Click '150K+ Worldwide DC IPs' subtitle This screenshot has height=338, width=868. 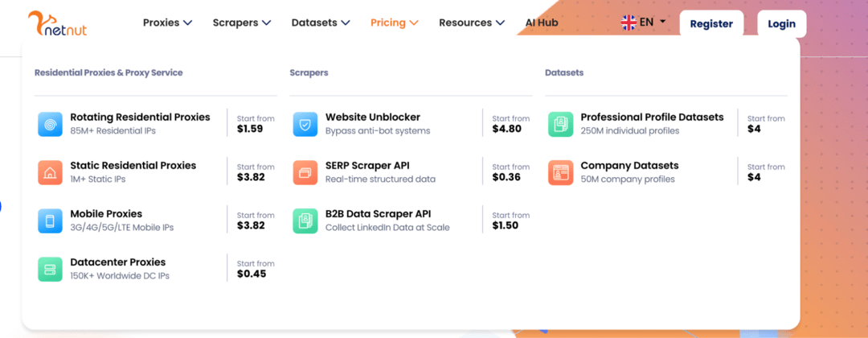120,275
